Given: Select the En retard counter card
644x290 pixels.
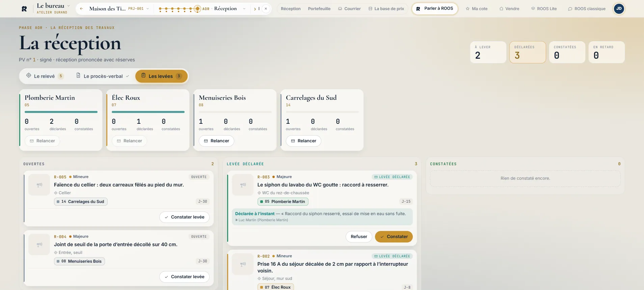Looking at the screenshot, I should point(607,52).
